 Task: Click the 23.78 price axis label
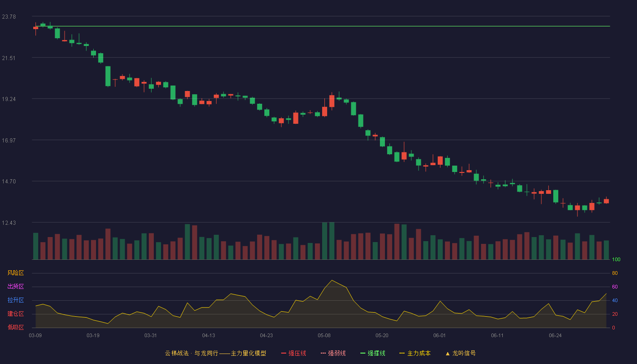tap(9, 17)
